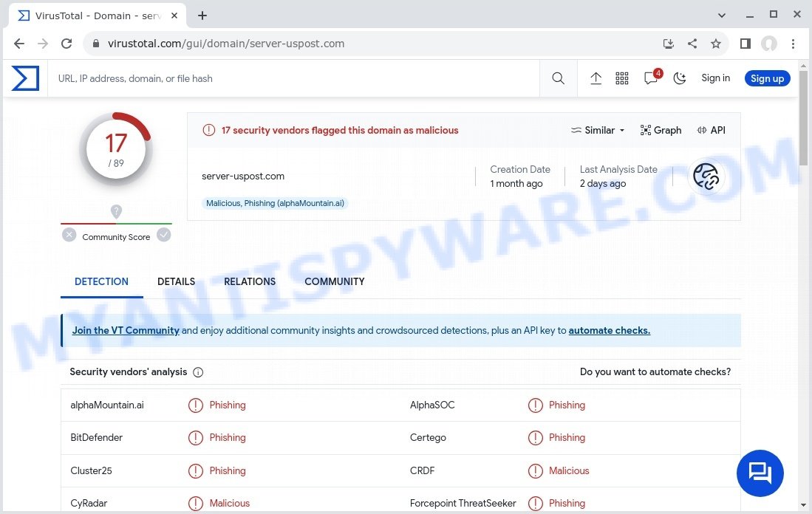Click the Cluster25 vendor name
This screenshot has height=514, width=812.
91,471
